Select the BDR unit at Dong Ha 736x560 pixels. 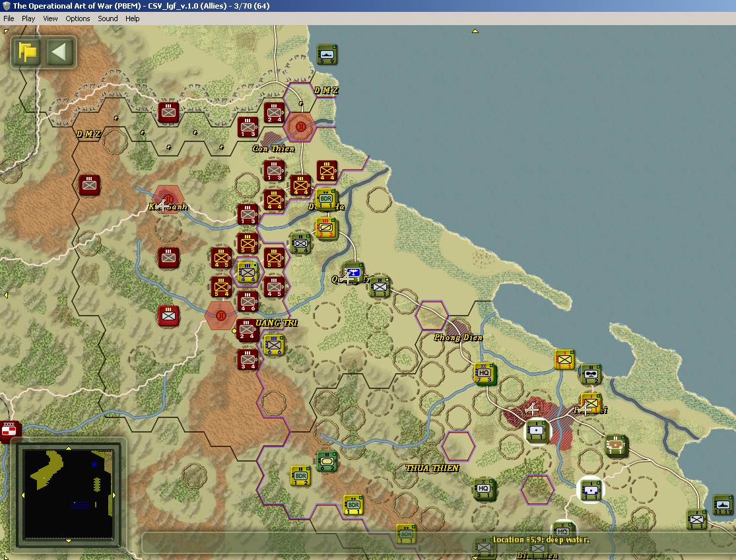326,199
